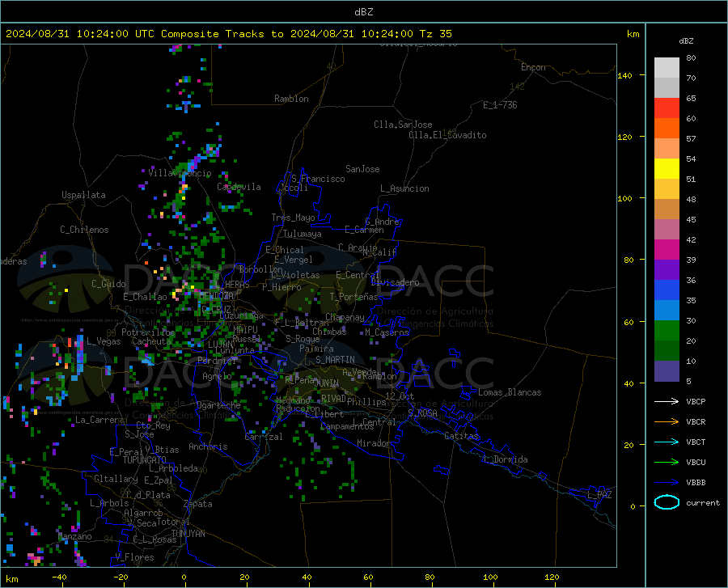The width and height of the screenshot is (728, 588).
Task: Click legend value '57' on color scale
Action: (691, 139)
